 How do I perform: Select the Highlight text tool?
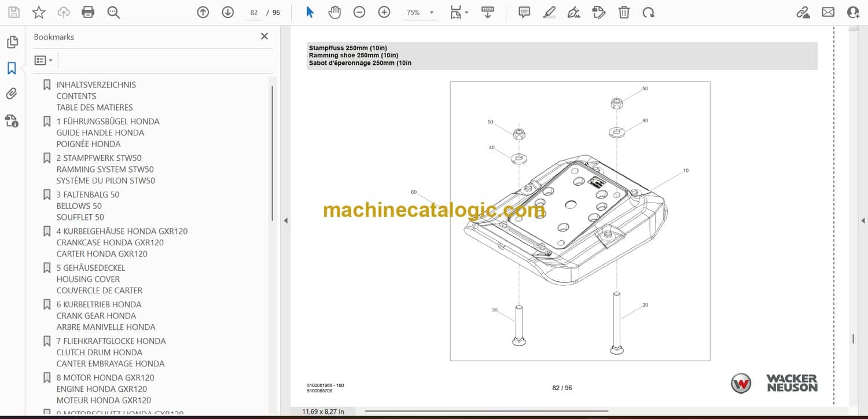click(549, 12)
